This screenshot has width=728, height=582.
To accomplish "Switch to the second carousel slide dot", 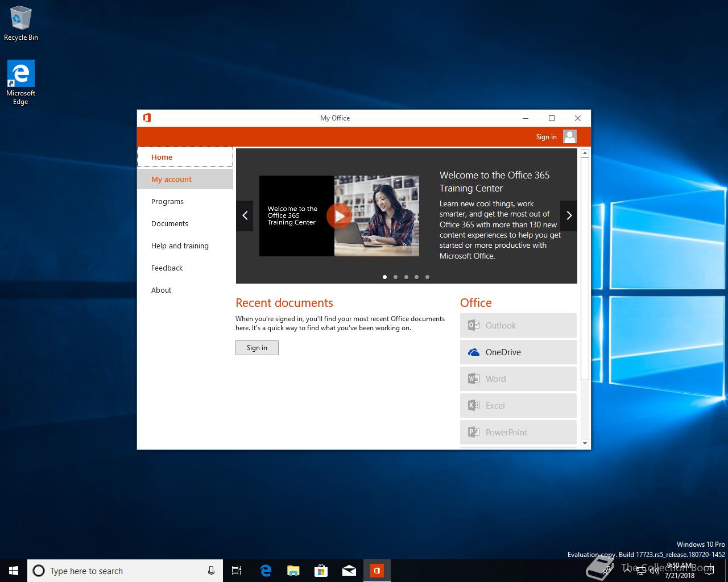I will click(x=395, y=277).
